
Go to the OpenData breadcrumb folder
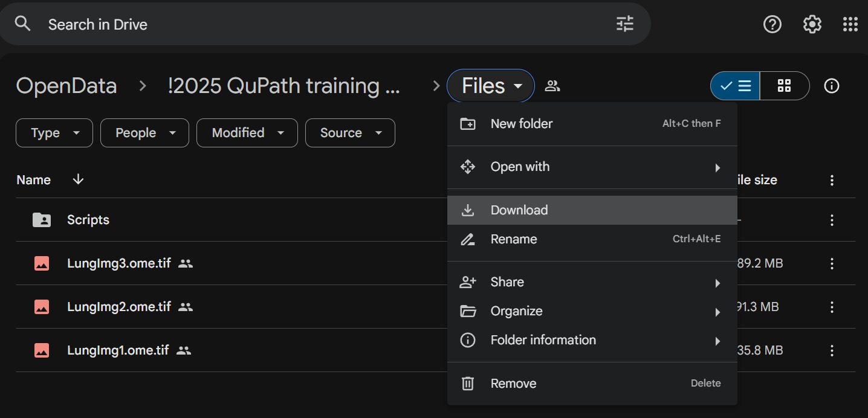(66, 86)
